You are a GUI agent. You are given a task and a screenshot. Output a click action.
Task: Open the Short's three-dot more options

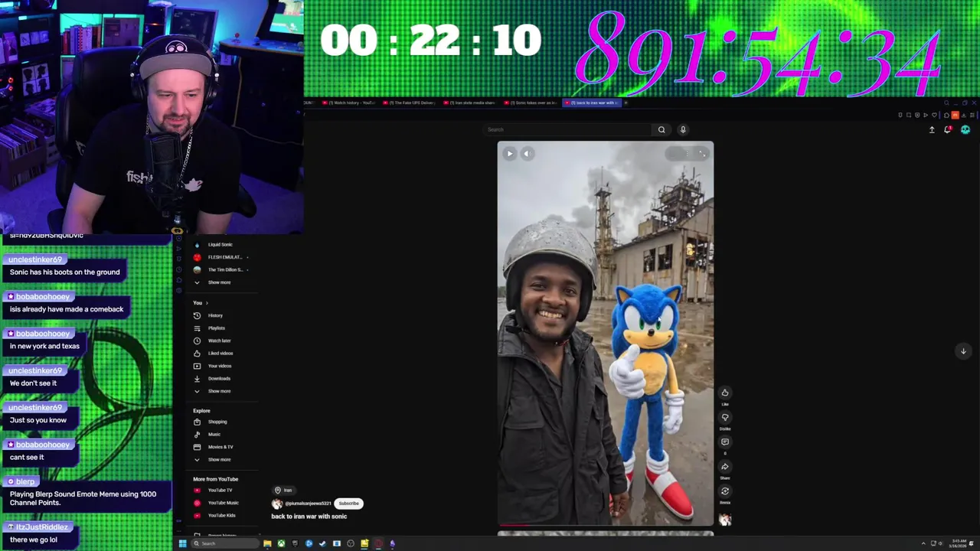pos(686,154)
